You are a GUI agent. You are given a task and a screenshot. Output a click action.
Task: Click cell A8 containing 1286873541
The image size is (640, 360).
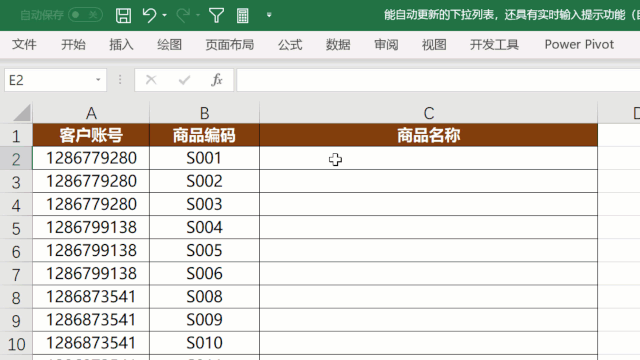pyautogui.click(x=91, y=297)
